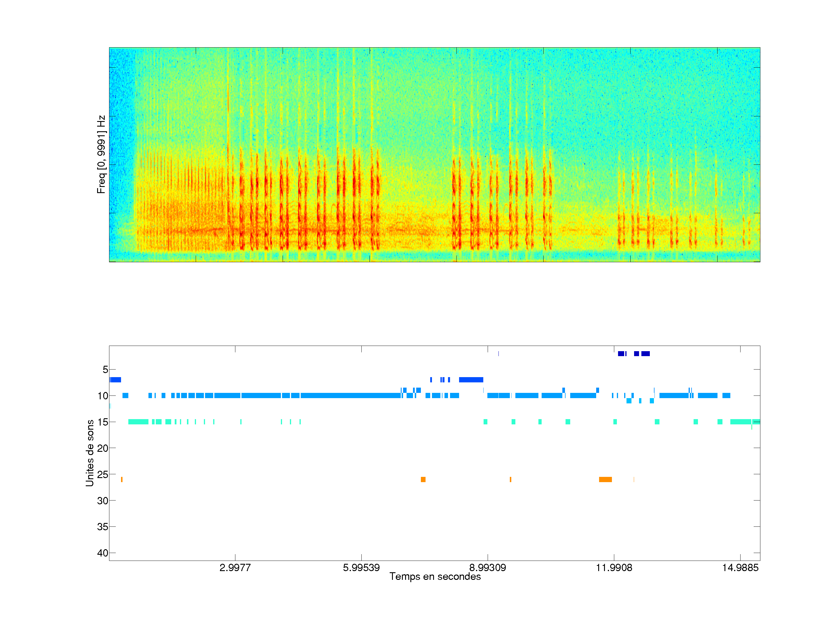
Task: Click the widest orange segment near 11.9908
Action: [x=605, y=480]
